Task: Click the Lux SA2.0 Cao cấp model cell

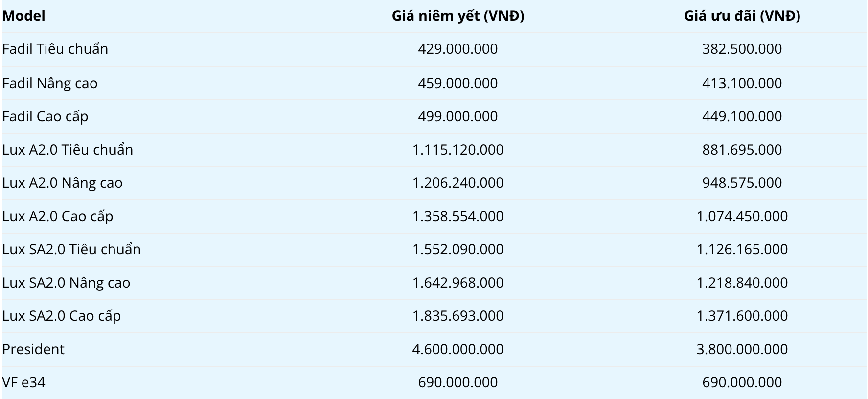Action: pos(62,316)
